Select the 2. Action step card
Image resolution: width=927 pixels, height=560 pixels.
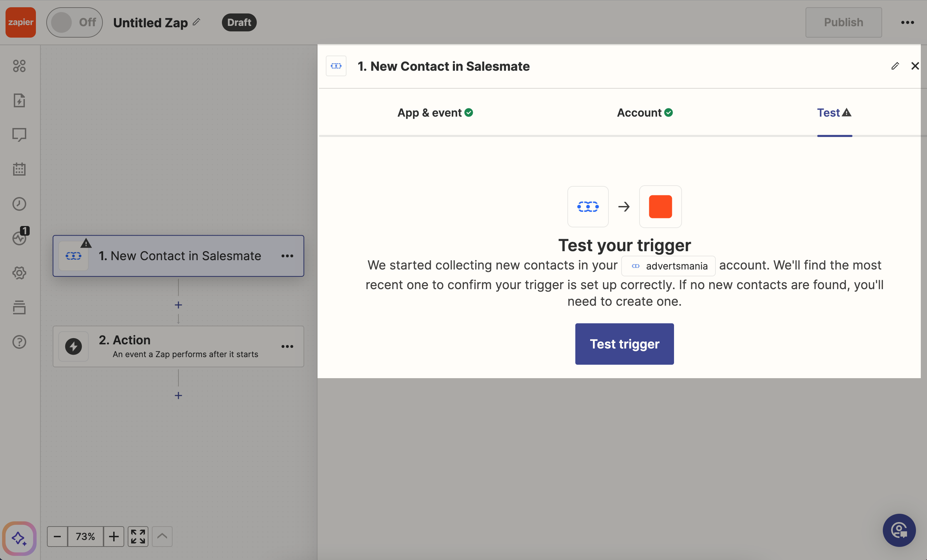[178, 346]
